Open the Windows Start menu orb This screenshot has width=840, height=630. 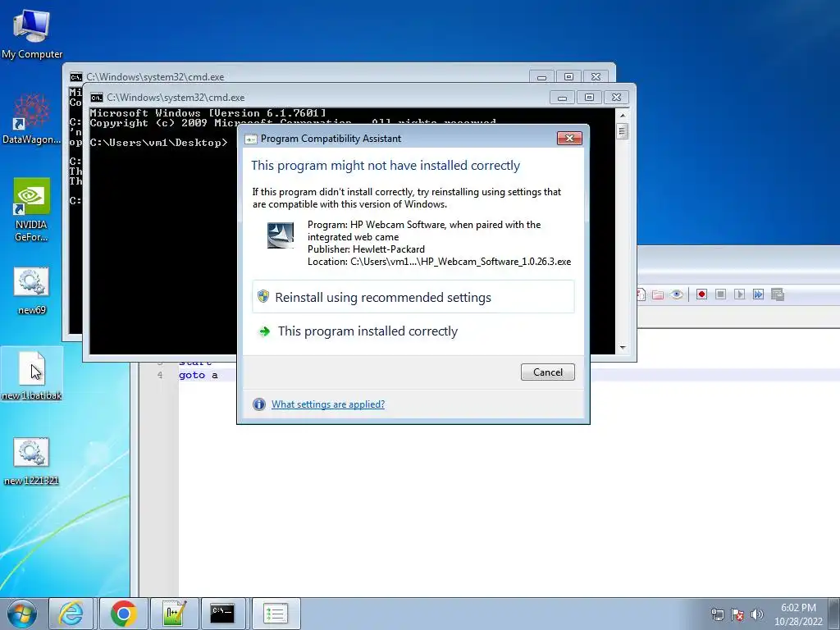click(x=22, y=614)
